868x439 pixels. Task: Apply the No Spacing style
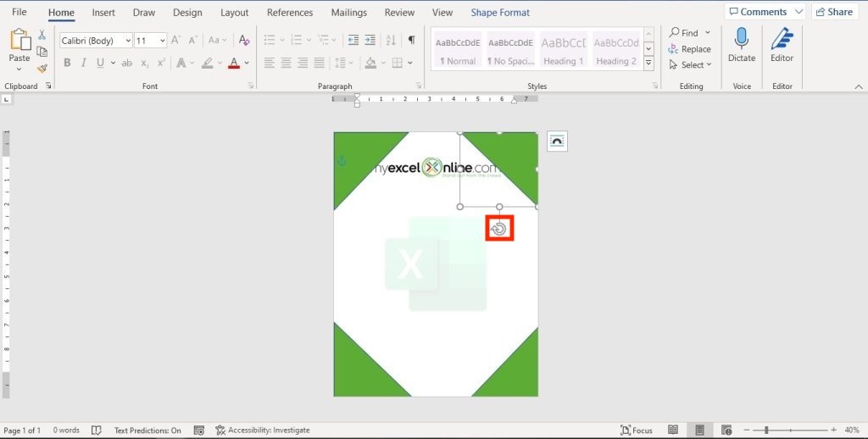(x=510, y=51)
